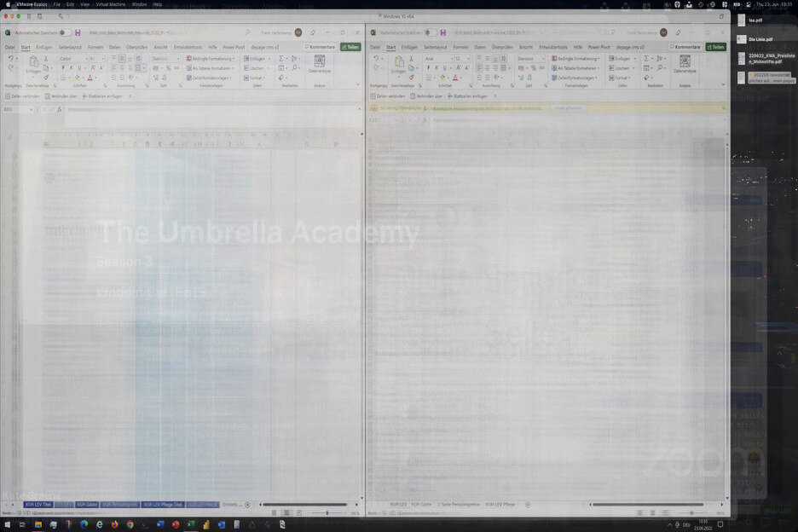This screenshot has width=798, height=532.
Task: Toggle AutoSave switch in left Excel window
Action: [65, 32]
